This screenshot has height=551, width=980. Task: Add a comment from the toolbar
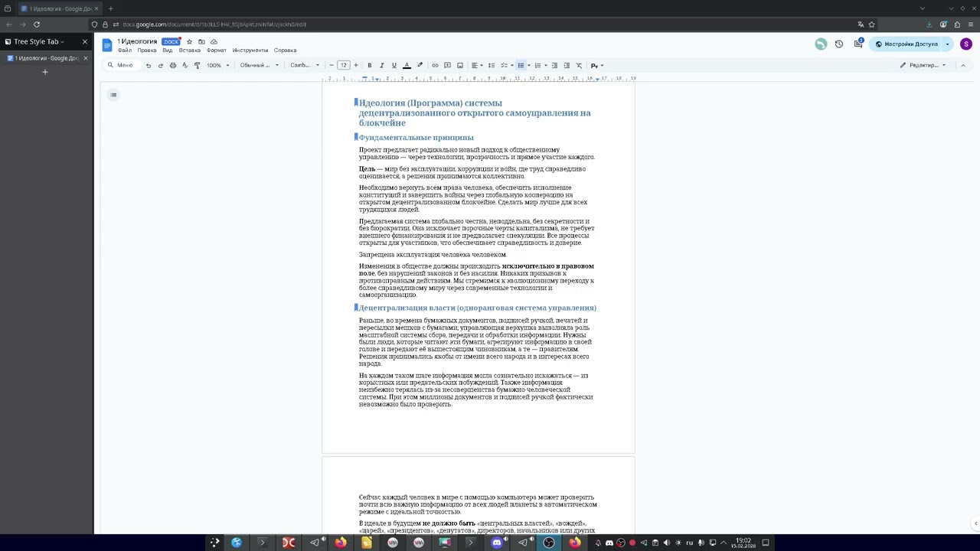click(x=447, y=65)
